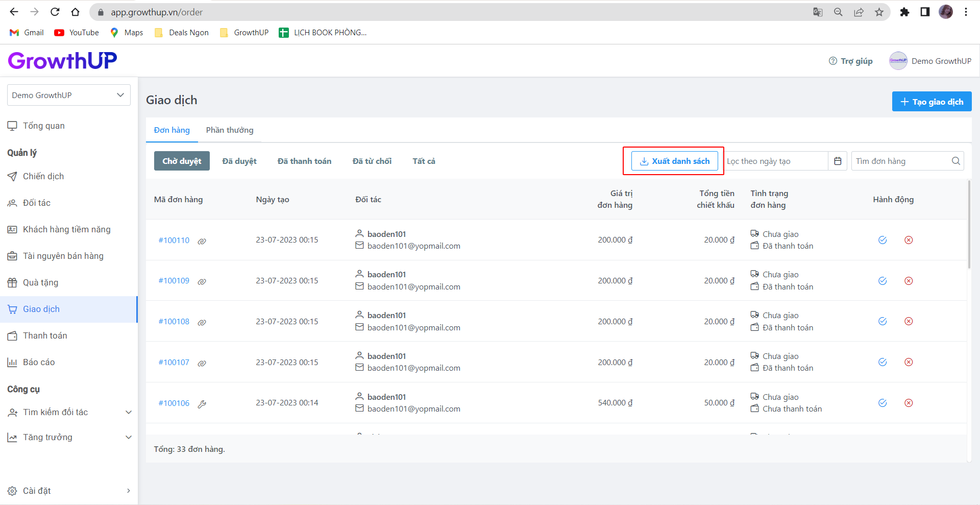Click the Lọc theo ngày tạo field
The image size is (980, 505).
point(775,161)
